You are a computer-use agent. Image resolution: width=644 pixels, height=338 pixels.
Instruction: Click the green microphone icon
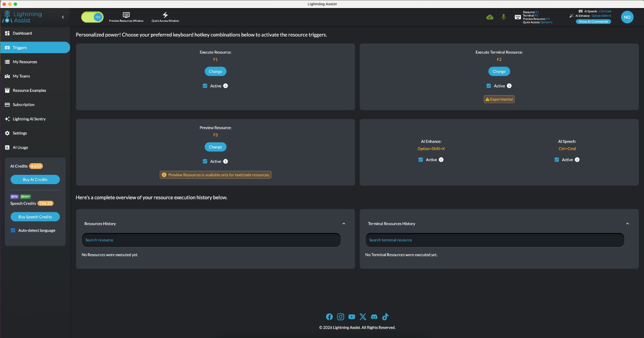click(504, 17)
